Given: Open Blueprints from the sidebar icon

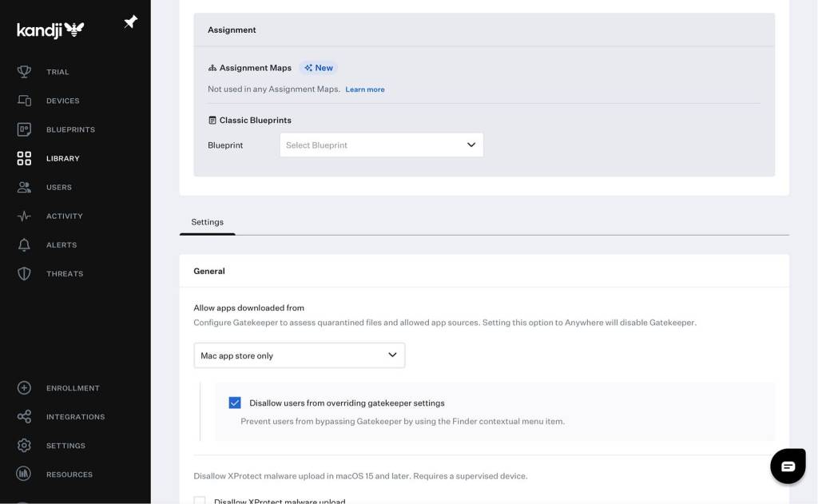Looking at the screenshot, I should pyautogui.click(x=24, y=129).
